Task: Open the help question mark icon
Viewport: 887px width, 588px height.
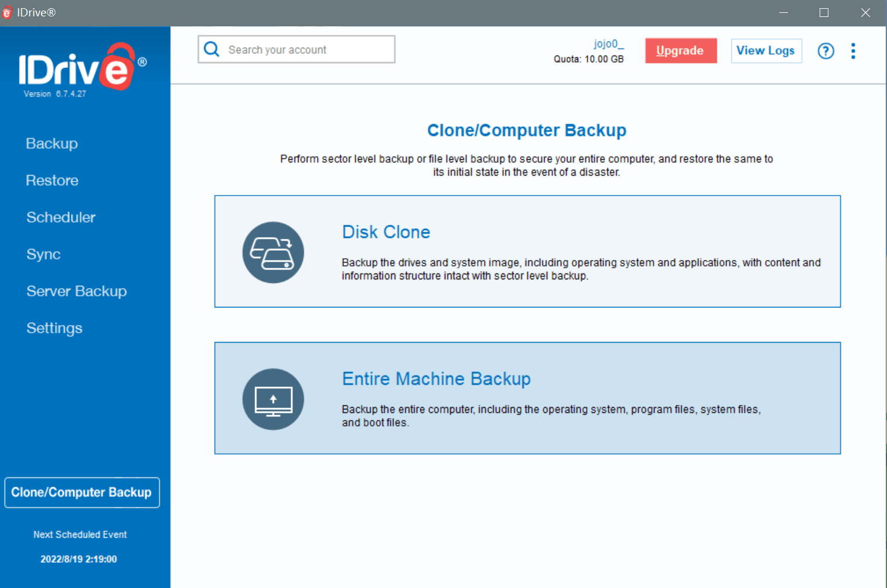Action: [x=825, y=51]
